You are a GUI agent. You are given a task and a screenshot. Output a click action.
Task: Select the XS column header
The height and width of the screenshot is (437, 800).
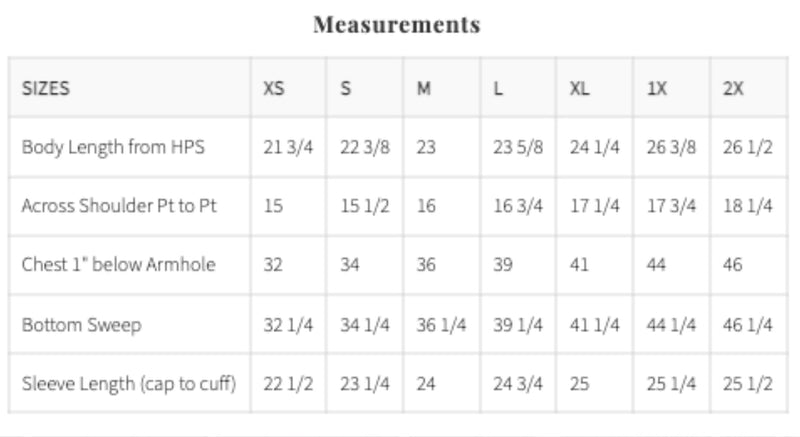(274, 88)
